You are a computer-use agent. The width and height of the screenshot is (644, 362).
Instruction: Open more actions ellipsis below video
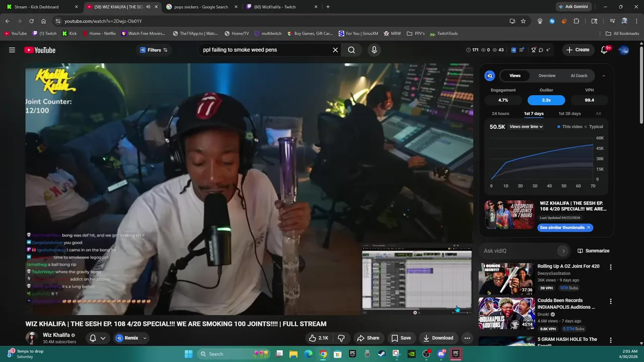pyautogui.click(x=467, y=338)
